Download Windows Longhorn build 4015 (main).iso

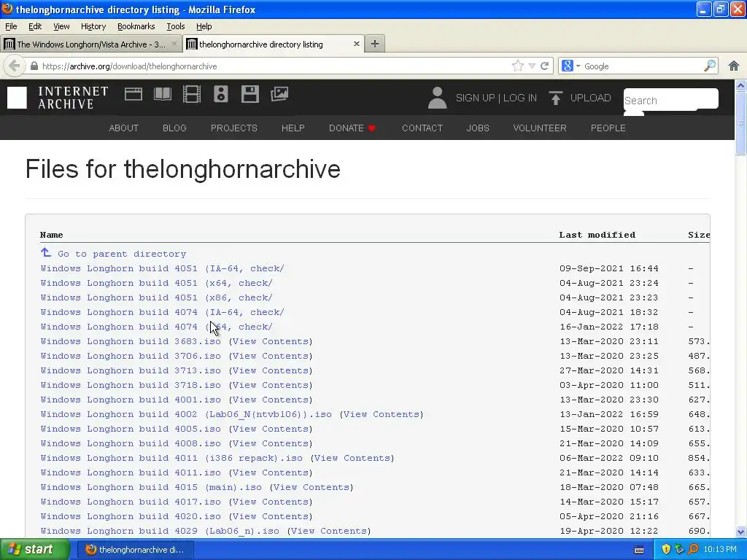[151, 487]
